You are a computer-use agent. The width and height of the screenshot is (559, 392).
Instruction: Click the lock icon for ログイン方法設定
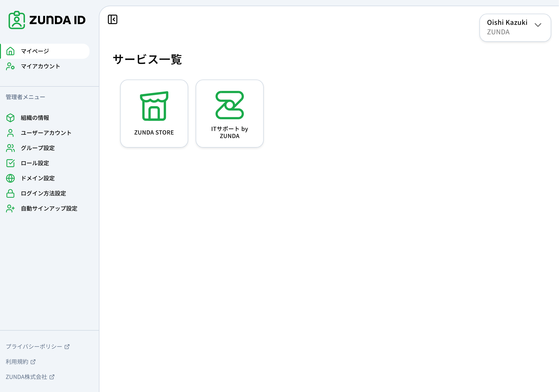click(x=10, y=193)
